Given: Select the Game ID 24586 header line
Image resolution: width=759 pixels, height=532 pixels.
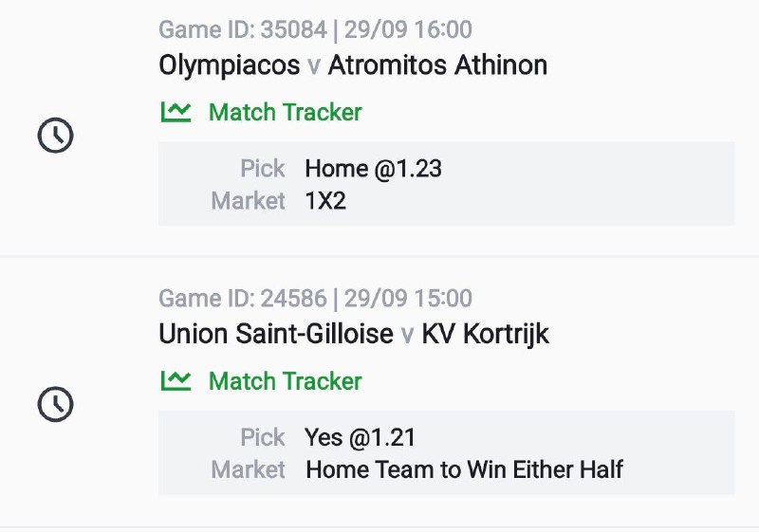Looking at the screenshot, I should (x=315, y=300).
